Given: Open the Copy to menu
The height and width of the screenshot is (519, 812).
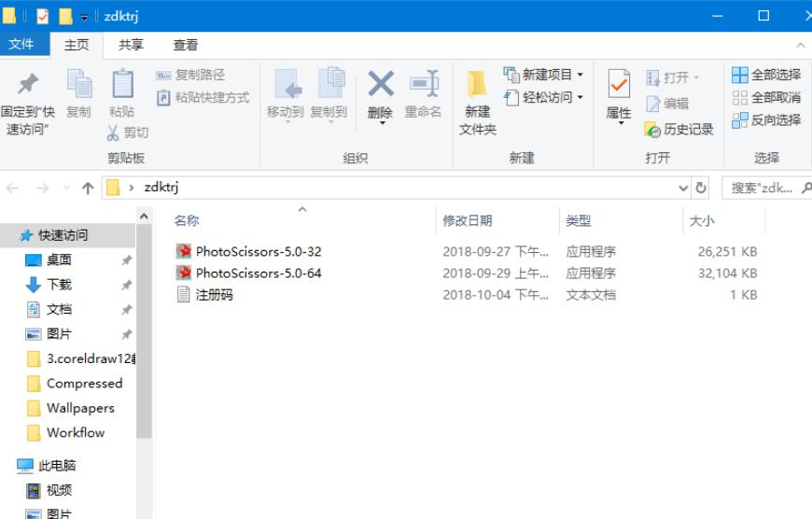Looking at the screenshot, I should (x=329, y=95).
